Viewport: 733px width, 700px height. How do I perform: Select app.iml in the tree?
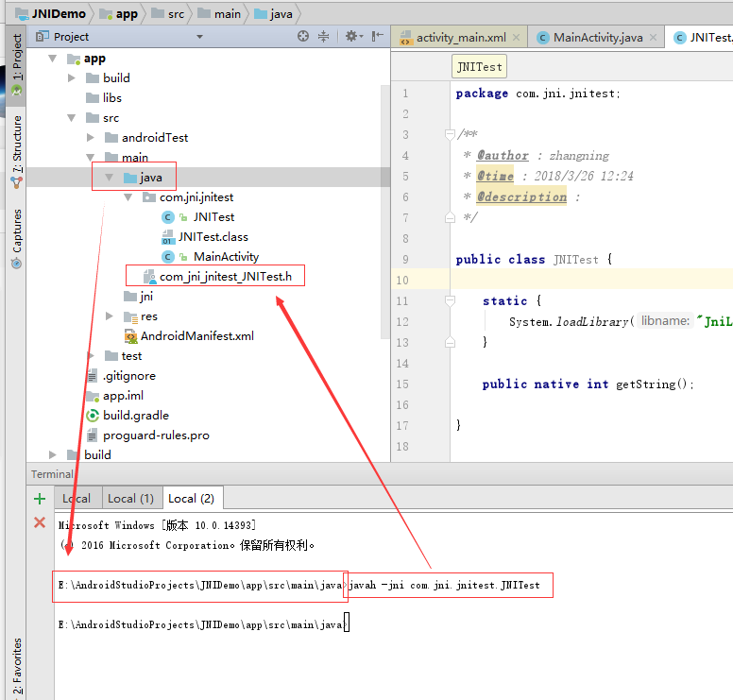point(115,396)
